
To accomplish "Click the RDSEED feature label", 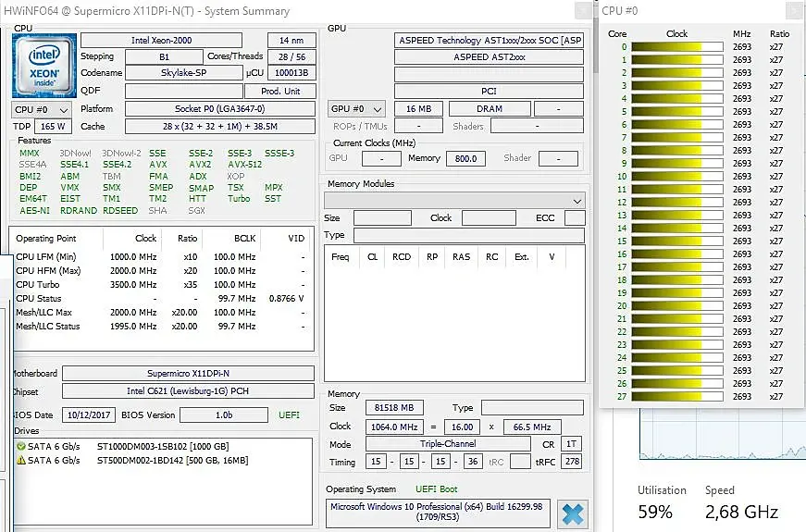I will [120, 211].
